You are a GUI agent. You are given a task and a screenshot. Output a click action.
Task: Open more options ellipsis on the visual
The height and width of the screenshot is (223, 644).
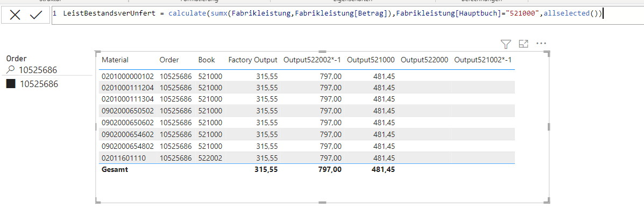541,44
